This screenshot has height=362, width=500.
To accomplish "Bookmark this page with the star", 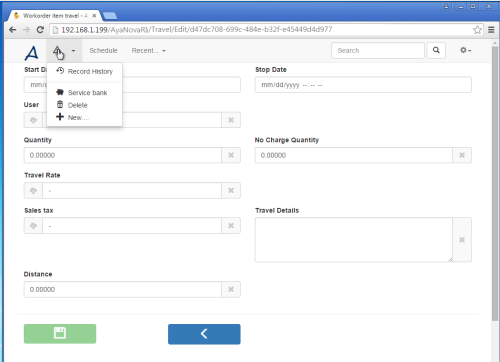I will click(477, 30).
